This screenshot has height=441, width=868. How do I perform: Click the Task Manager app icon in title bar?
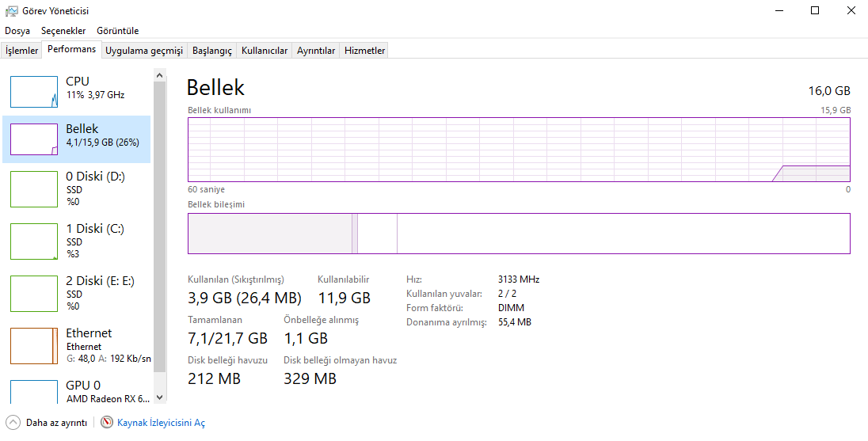click(x=12, y=11)
